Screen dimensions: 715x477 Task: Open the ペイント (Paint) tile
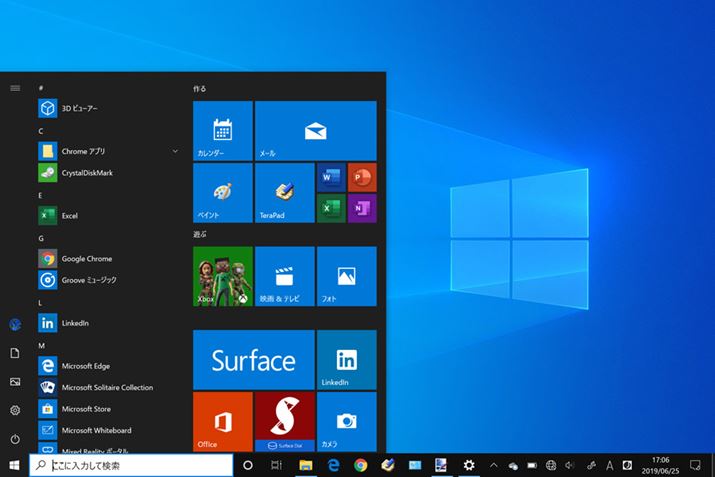223,193
